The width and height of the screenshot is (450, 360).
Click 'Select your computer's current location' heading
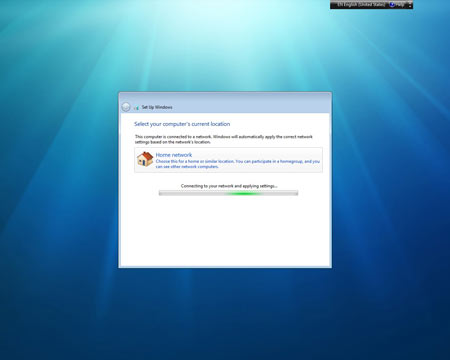click(x=182, y=124)
